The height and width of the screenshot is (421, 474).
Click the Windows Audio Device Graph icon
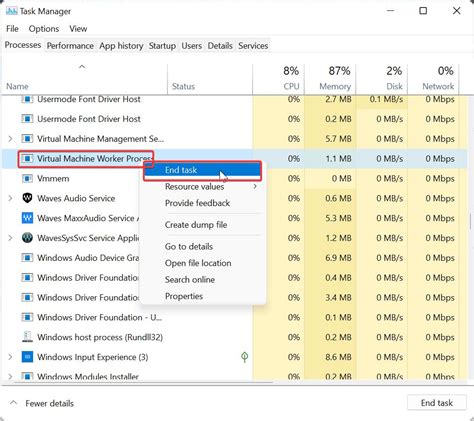pos(27,258)
